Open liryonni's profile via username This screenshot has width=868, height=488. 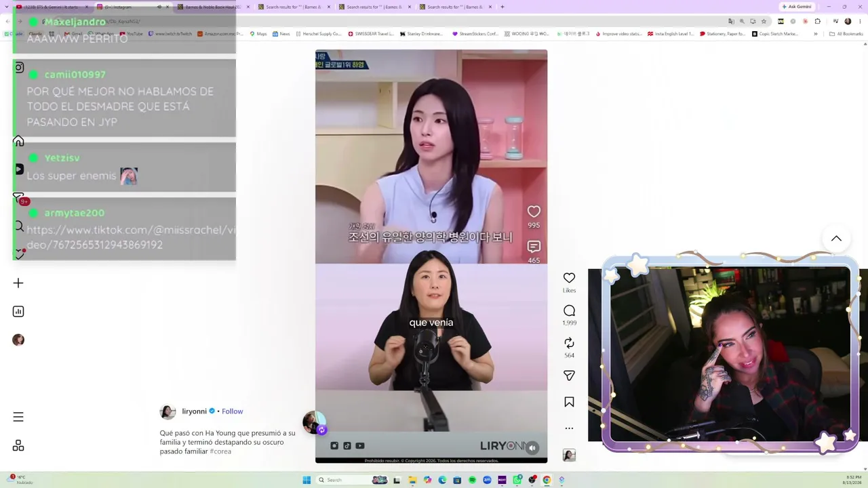click(x=194, y=411)
